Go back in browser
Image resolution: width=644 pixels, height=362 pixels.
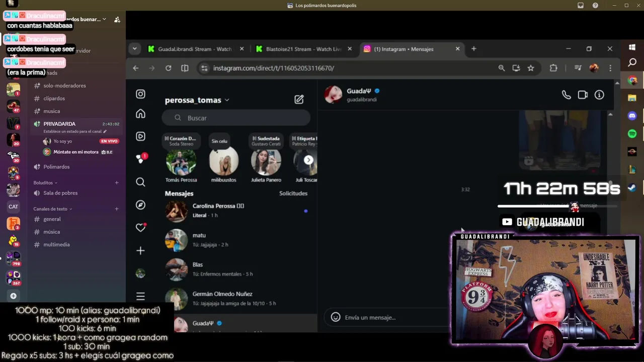pos(135,68)
